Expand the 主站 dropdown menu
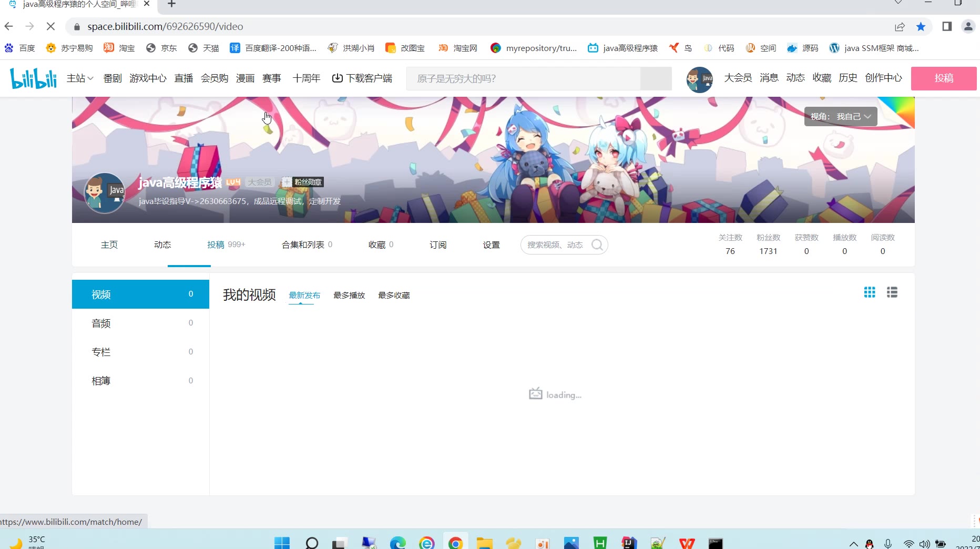The width and height of the screenshot is (980, 549). click(x=80, y=78)
